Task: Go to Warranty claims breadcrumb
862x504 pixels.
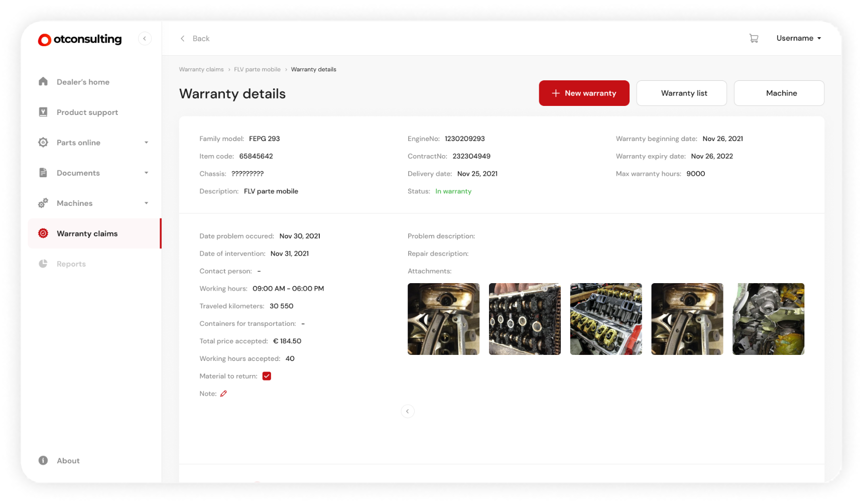Action: coord(201,69)
